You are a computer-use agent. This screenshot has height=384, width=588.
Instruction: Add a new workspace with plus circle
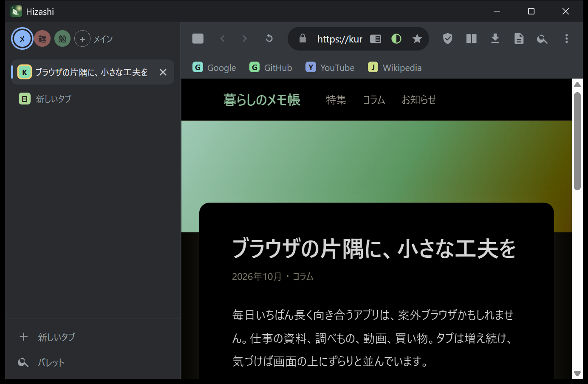(x=82, y=39)
